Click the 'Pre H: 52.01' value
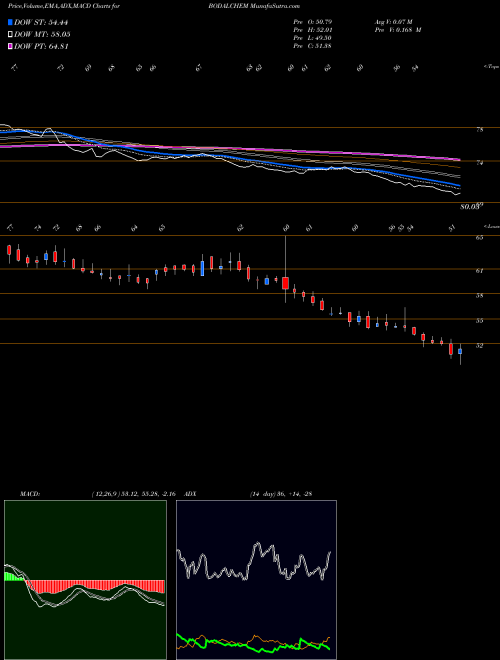 (x=312, y=30)
